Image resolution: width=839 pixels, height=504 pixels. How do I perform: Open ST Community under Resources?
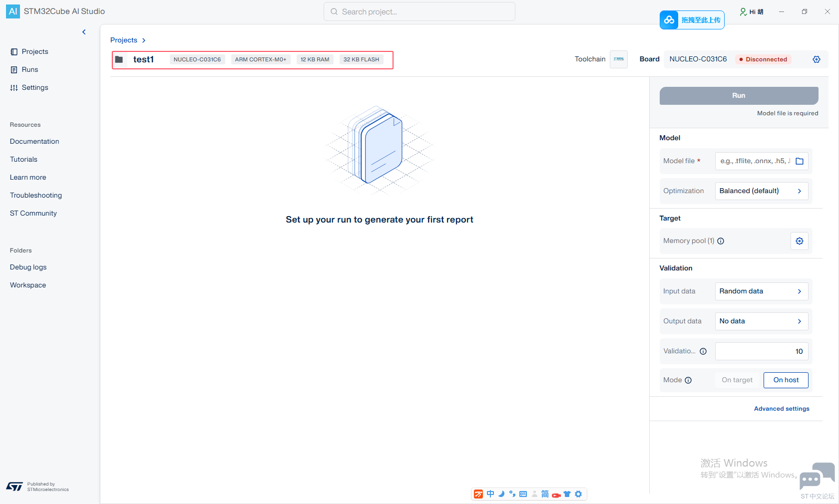pyautogui.click(x=33, y=214)
